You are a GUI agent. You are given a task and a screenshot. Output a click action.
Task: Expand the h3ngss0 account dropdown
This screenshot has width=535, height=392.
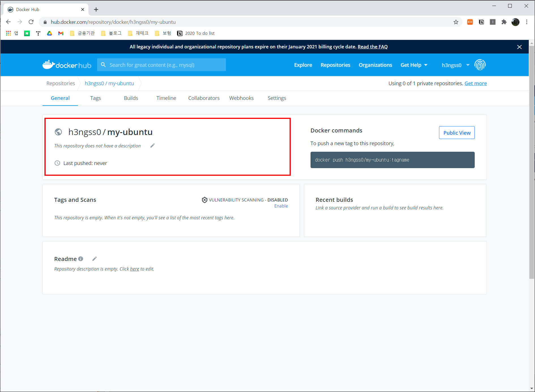(x=455, y=65)
